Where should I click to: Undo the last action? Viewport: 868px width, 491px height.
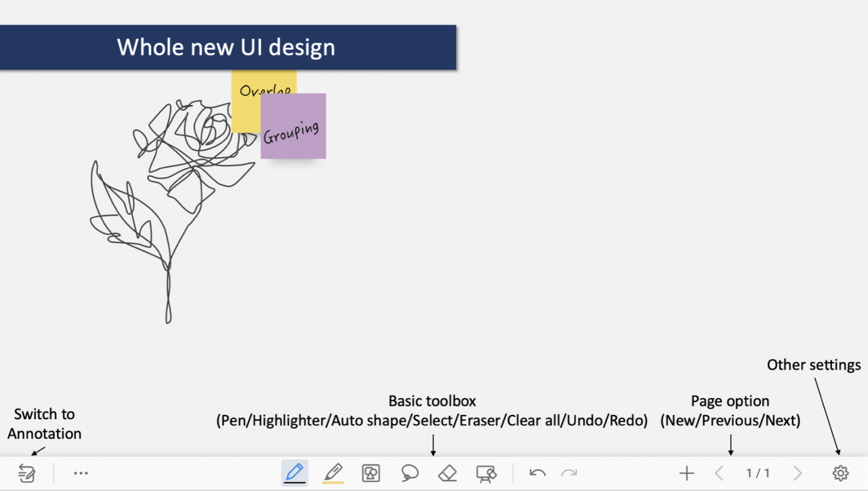(x=537, y=473)
